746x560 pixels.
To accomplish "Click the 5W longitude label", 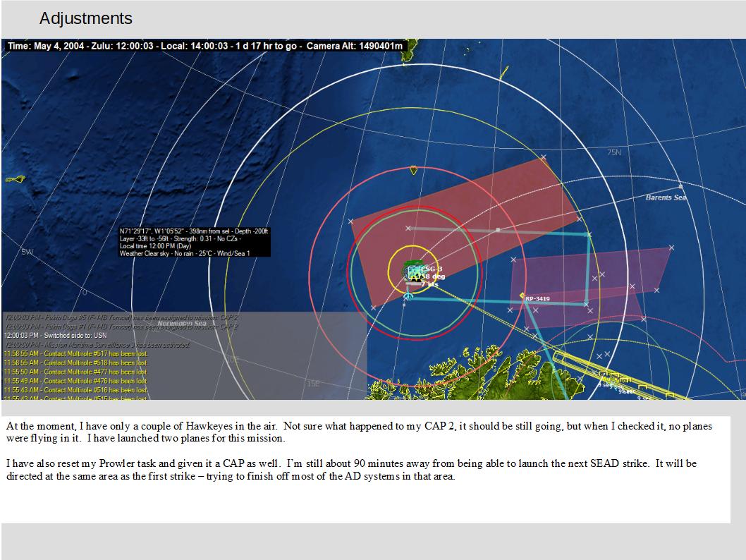I will [27, 252].
